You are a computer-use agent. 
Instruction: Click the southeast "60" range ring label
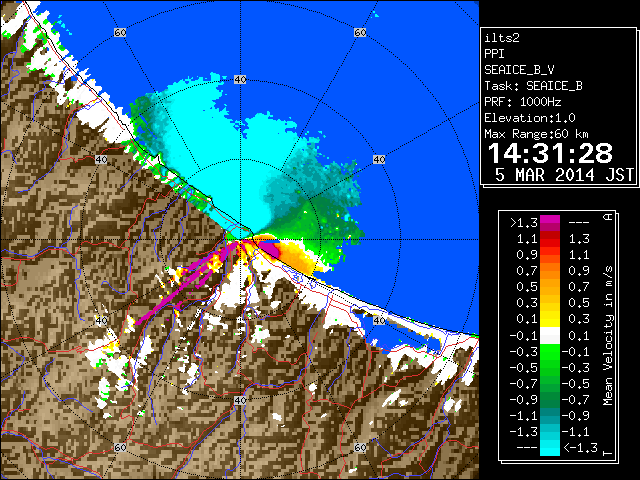[x=360, y=447]
